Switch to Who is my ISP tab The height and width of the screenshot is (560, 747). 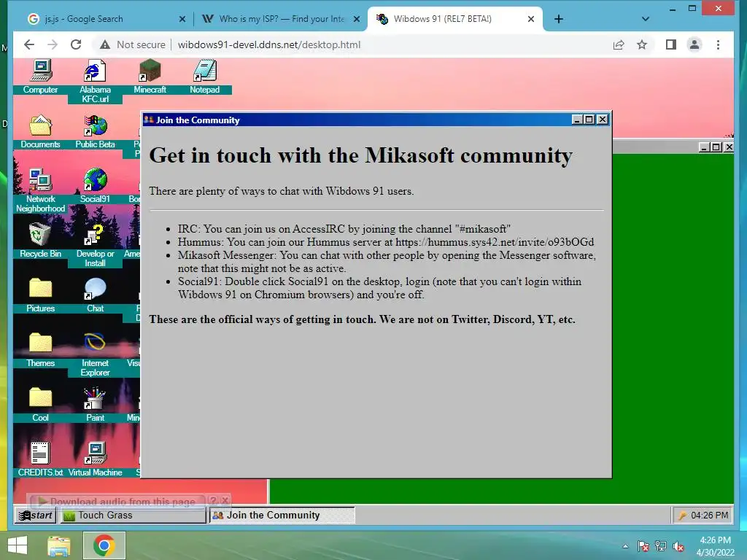(281, 19)
